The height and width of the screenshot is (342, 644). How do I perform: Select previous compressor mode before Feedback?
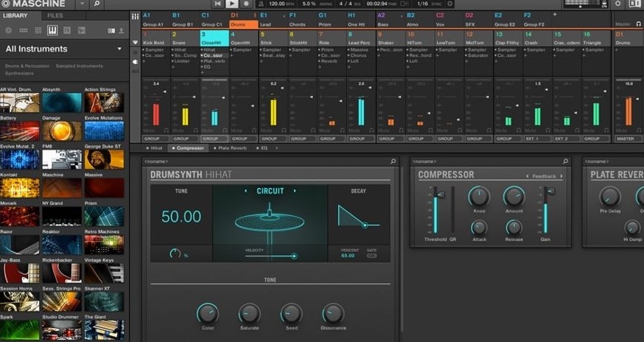(528, 176)
